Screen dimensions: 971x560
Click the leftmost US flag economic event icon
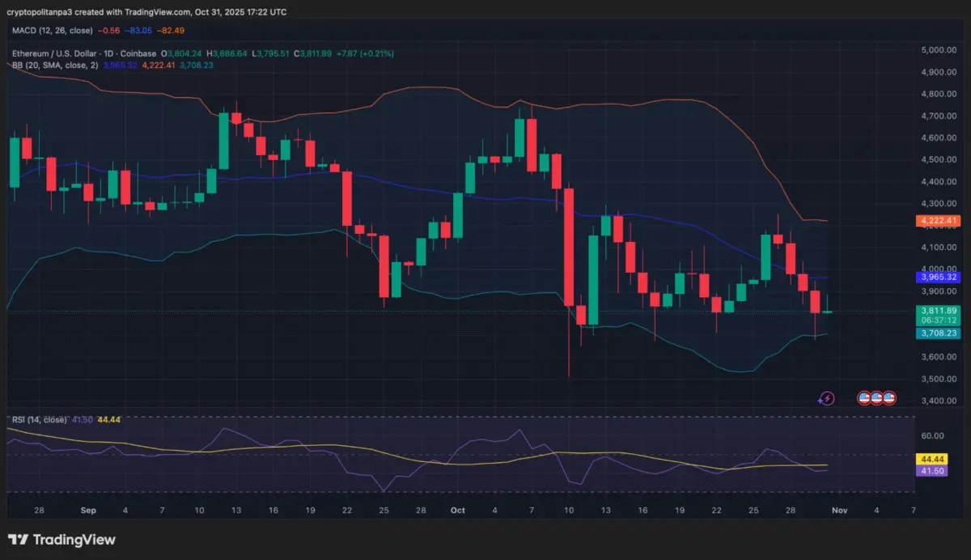tap(865, 398)
